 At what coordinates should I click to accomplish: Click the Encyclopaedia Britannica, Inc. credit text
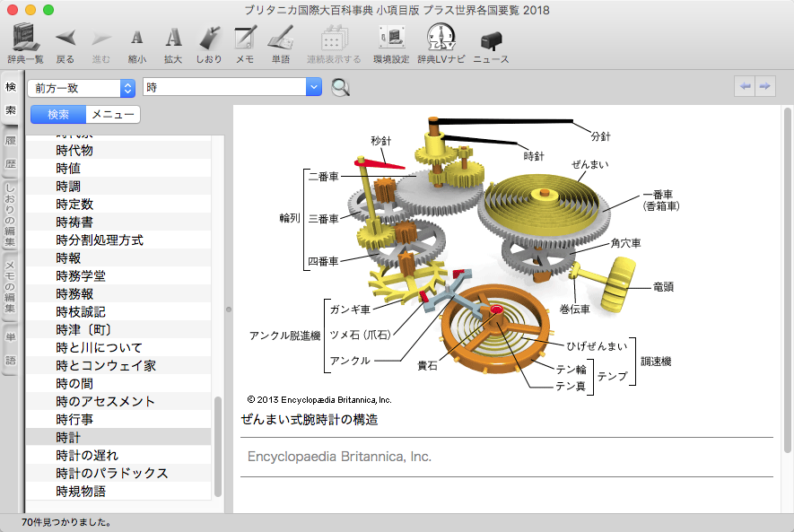coord(339,457)
